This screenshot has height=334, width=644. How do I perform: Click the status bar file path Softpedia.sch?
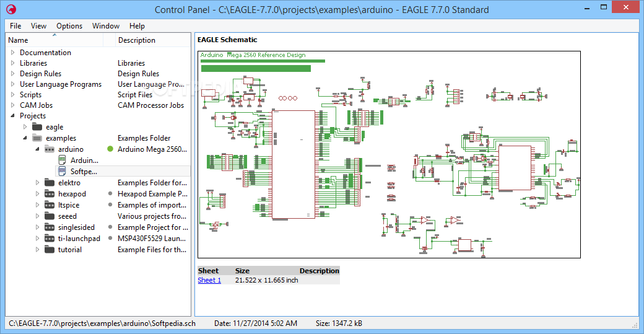[102, 323]
